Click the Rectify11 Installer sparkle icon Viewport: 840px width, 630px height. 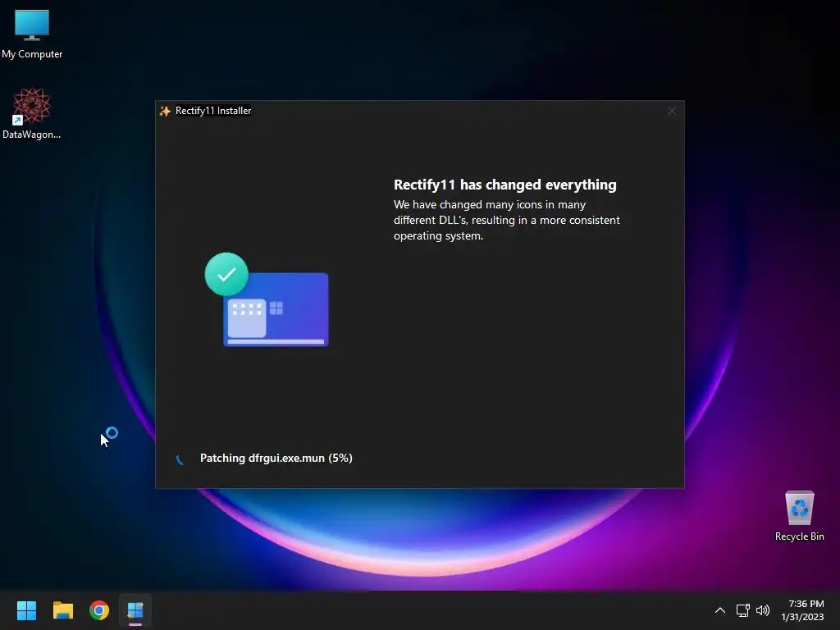[x=165, y=111]
